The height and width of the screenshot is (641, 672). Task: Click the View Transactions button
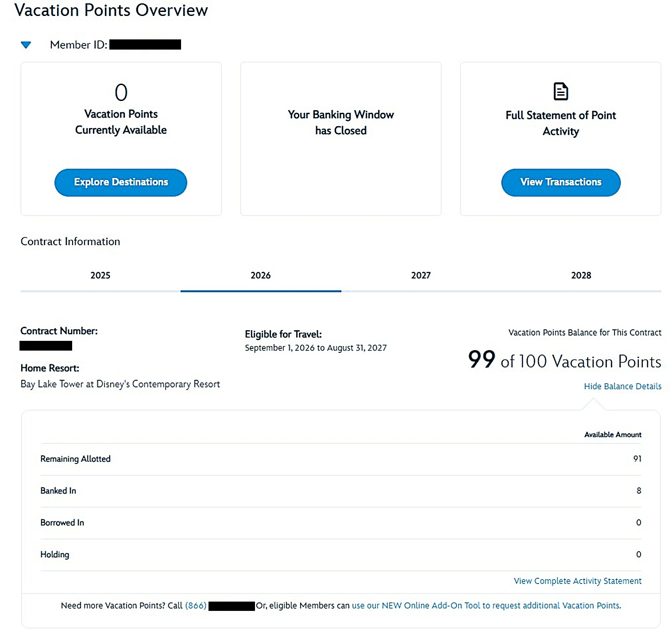click(561, 182)
